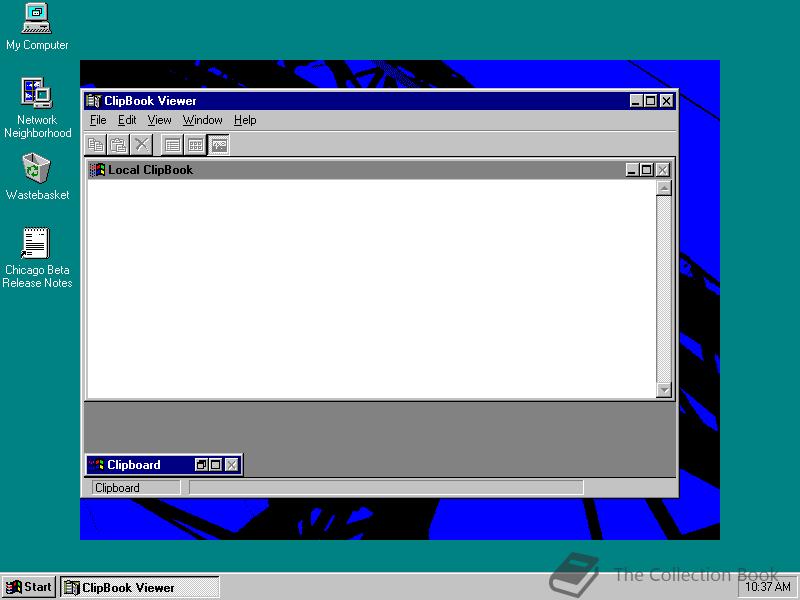Close the ClipBook Viewer window
Image resolution: width=800 pixels, height=600 pixels.
point(667,101)
